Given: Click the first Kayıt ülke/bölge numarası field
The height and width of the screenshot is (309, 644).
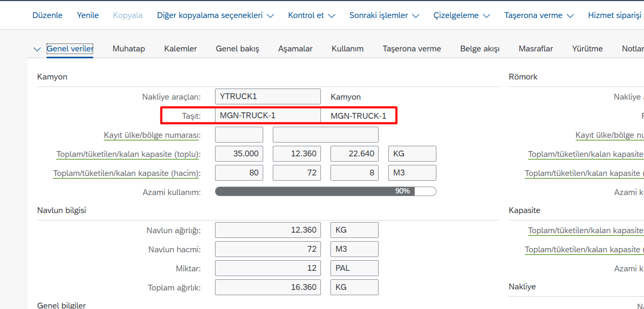Looking at the screenshot, I should (239, 135).
